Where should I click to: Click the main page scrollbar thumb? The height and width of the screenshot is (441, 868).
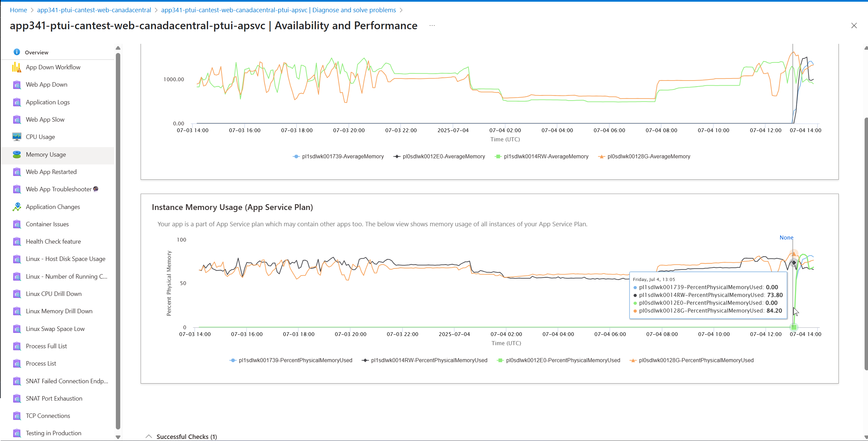866,244
